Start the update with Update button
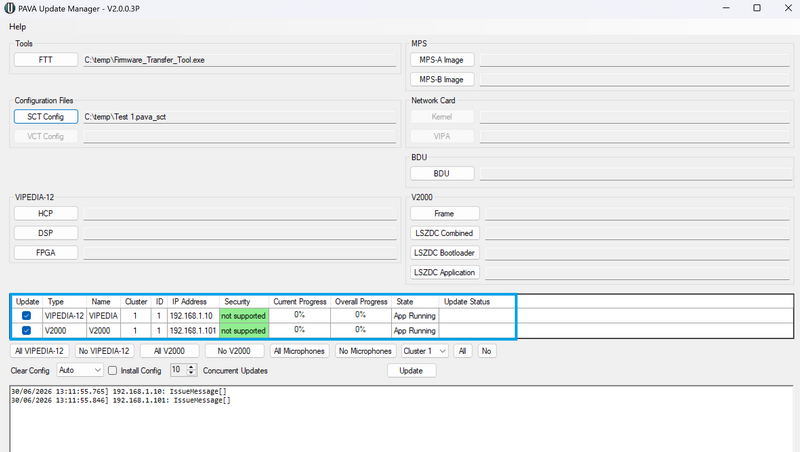Viewport: 800px width, 452px height. 411,370
